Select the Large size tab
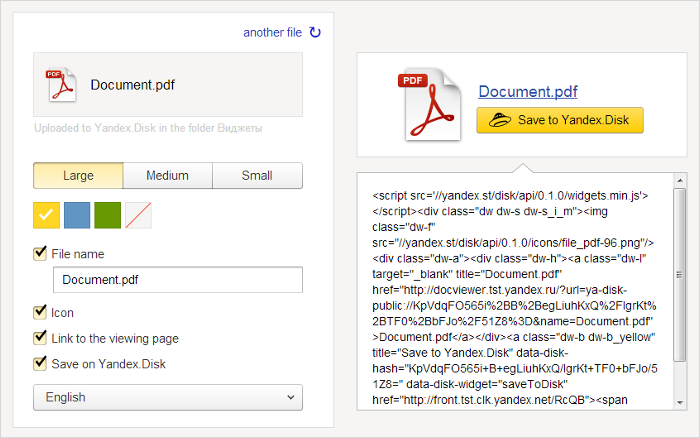Viewport: 700px width, 438px height. [x=78, y=175]
